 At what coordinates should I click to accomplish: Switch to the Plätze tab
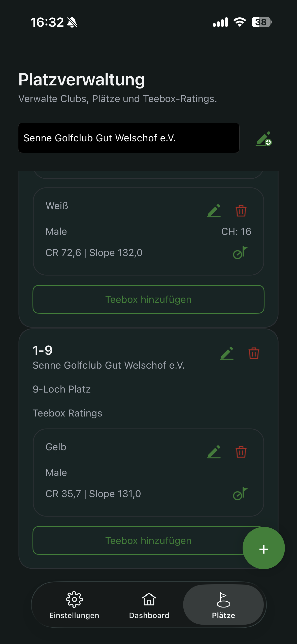click(223, 605)
